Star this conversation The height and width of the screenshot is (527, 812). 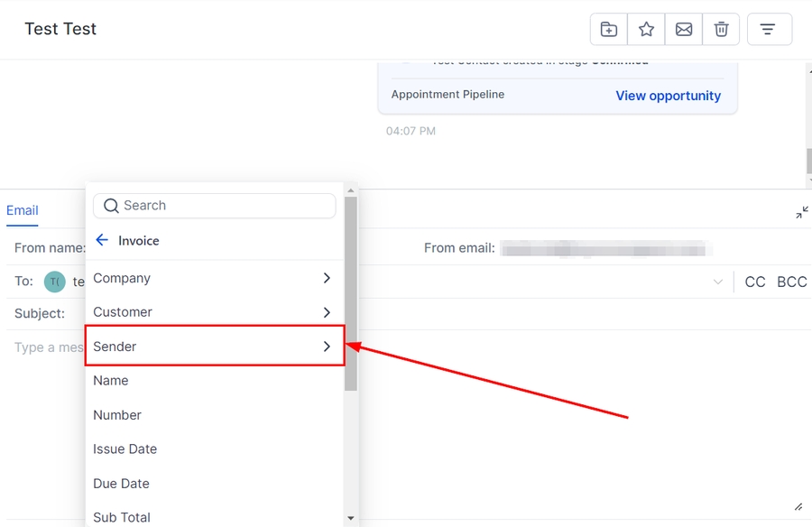(646, 30)
